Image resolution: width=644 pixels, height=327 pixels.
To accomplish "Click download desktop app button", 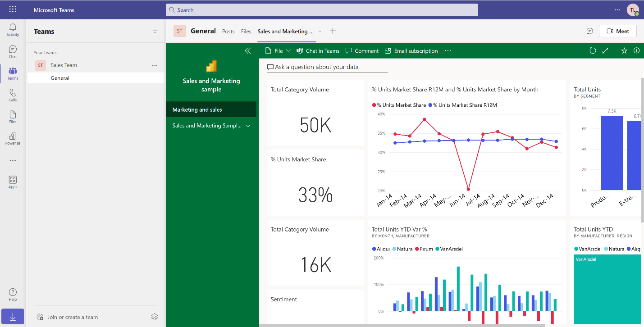I will pos(13,317).
